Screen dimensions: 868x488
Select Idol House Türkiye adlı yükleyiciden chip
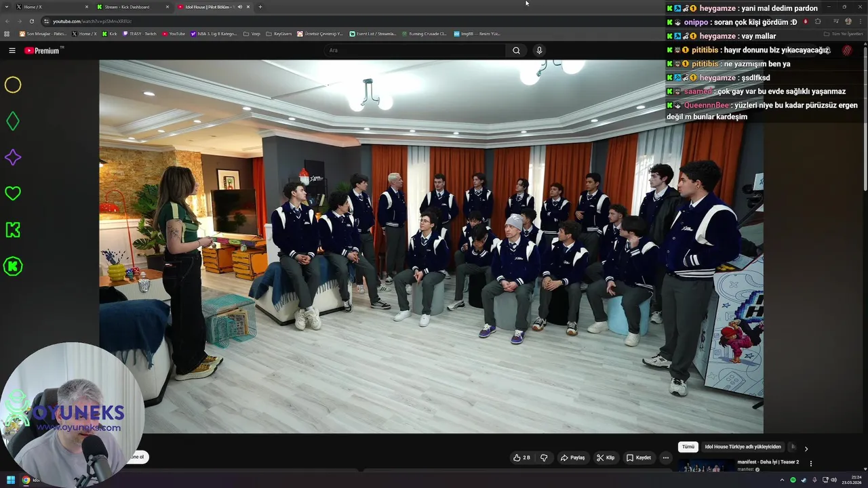tap(743, 447)
